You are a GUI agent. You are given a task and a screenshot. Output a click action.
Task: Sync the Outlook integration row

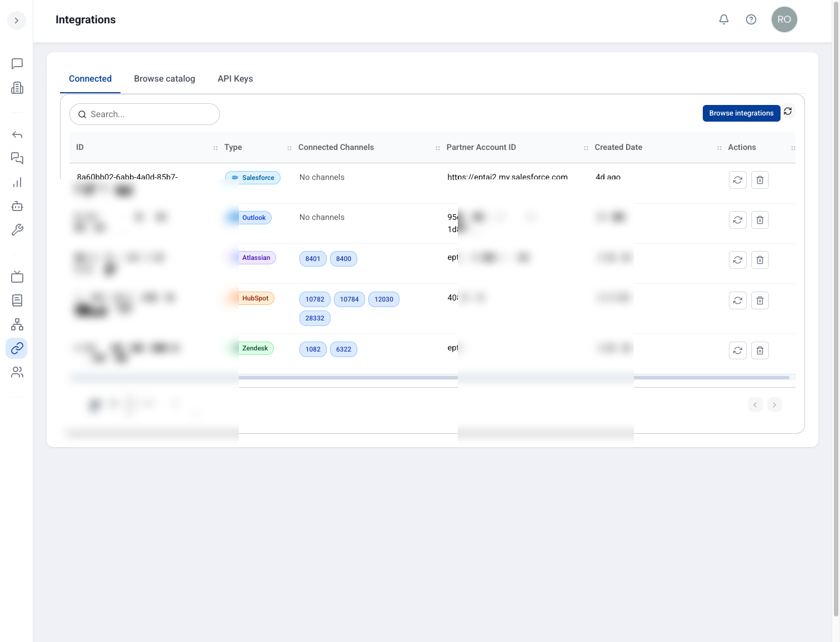click(738, 220)
